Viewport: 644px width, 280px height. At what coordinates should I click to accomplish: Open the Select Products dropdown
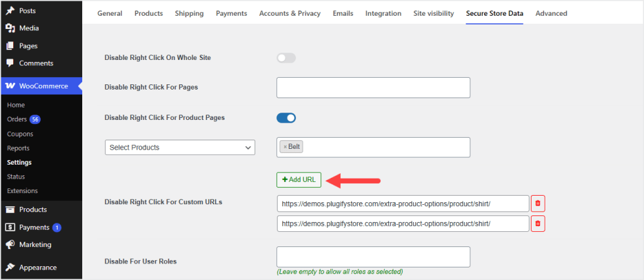[180, 147]
